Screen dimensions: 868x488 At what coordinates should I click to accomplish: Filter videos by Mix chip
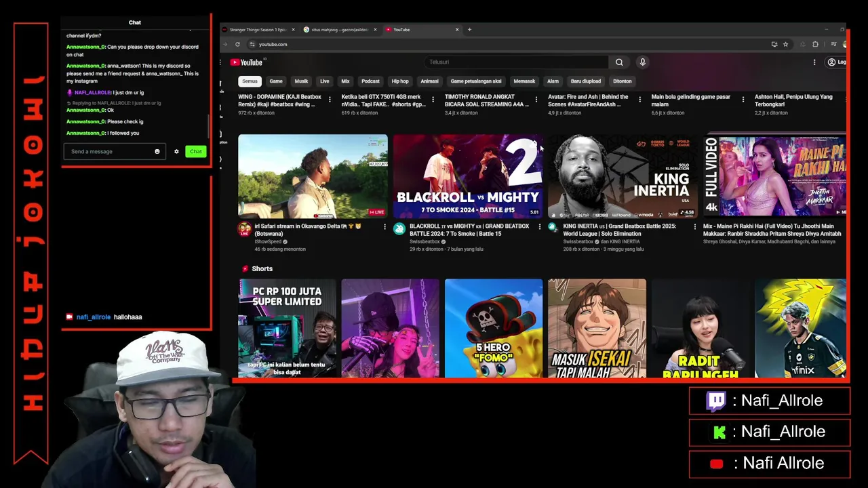click(345, 81)
